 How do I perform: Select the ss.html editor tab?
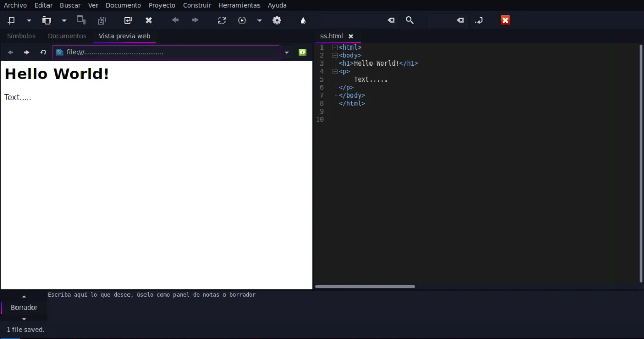(331, 36)
